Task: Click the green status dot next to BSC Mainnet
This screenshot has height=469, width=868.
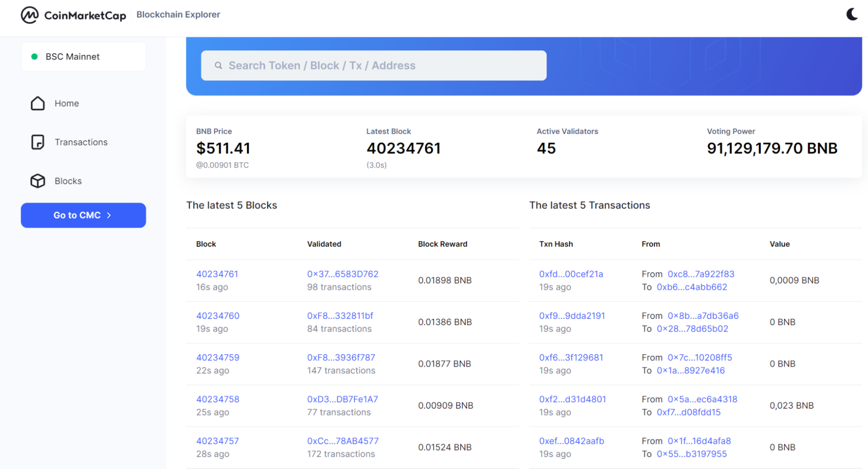Action: (x=35, y=56)
